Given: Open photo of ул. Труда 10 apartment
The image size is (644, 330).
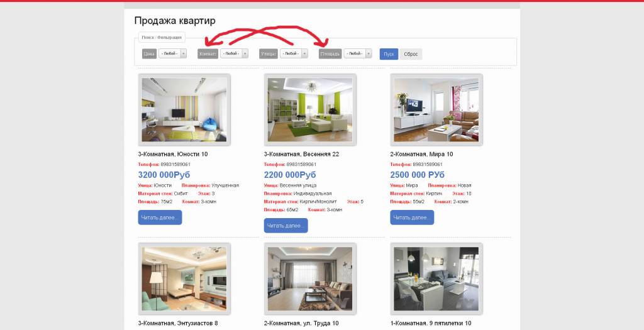Looking at the screenshot, I should pyautogui.click(x=310, y=278).
